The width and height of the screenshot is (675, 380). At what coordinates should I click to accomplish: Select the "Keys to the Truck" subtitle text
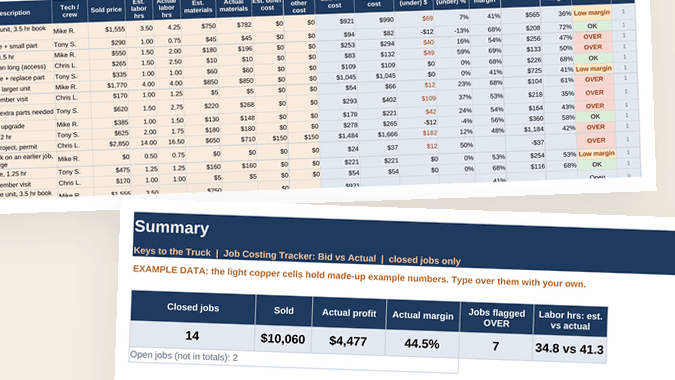coord(172,252)
